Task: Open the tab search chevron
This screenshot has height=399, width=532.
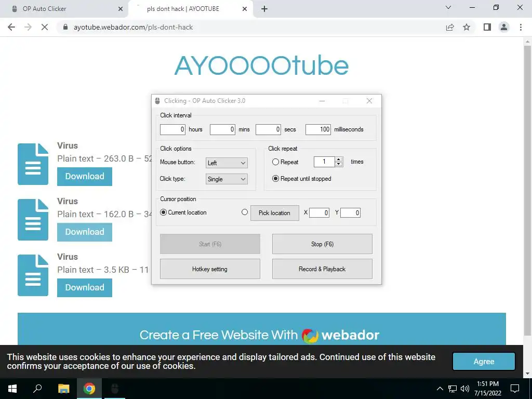Action: click(x=448, y=7)
